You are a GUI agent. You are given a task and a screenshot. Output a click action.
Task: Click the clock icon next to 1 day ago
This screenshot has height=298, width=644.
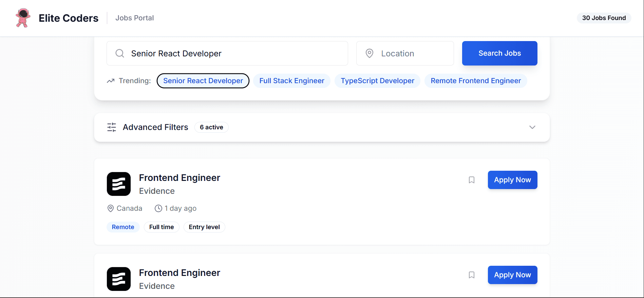pyautogui.click(x=158, y=208)
